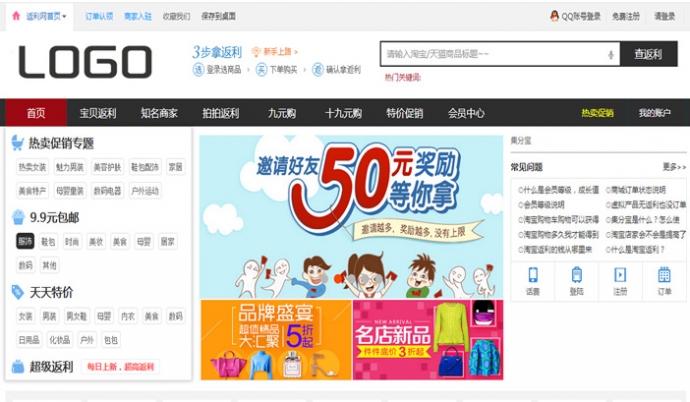Screen dimensions: 690x402
Task: Click the lightbulb icon next to 新手上路
Action: 256,51
